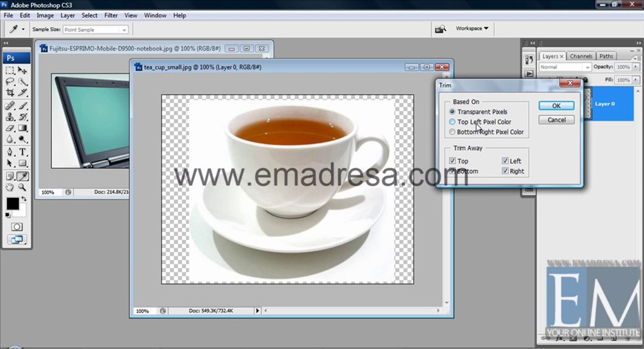Screen dimensions: 644x349
Task: Select the History Brush tool
Action: (x=23, y=117)
